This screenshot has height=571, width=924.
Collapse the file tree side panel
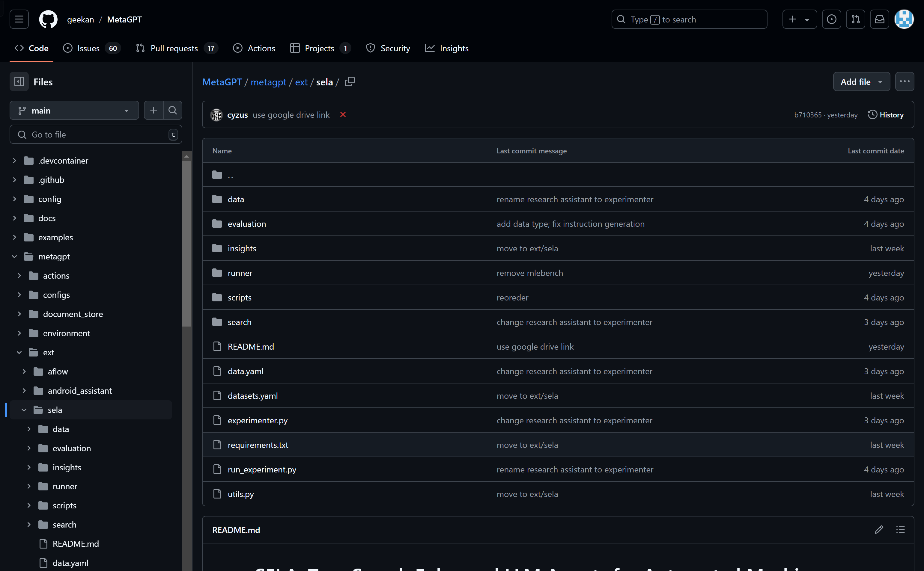point(19,81)
